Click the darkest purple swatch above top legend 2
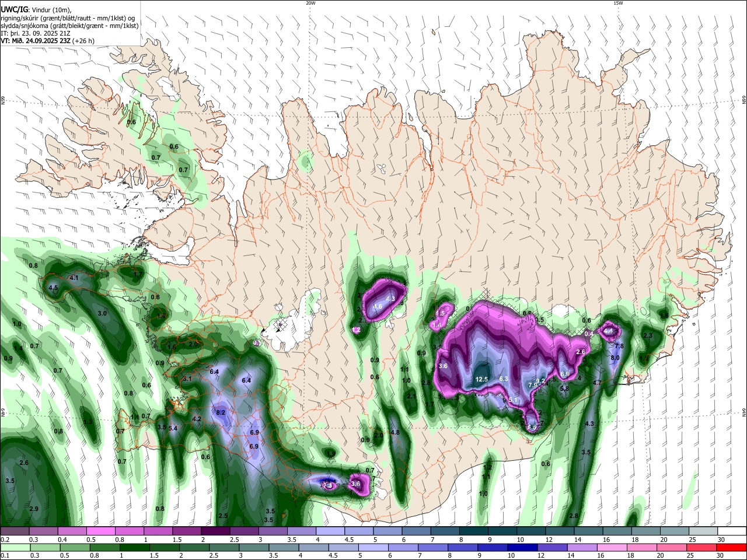The image size is (747, 560). point(216,531)
